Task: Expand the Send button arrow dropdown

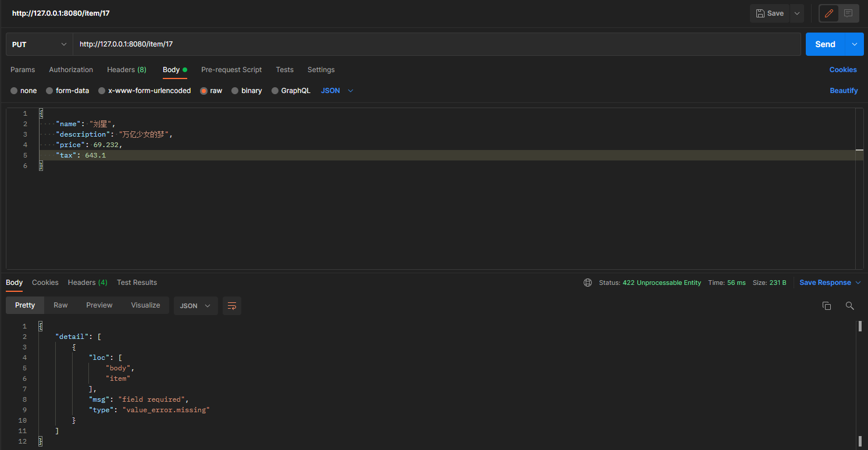Action: coord(854,44)
